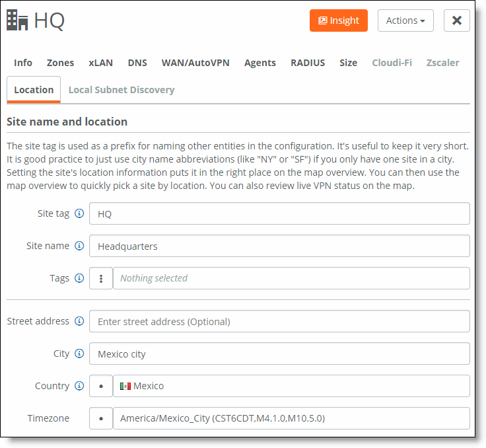Open the DNS tab
Screen dimensions: 486x448
[137, 63]
